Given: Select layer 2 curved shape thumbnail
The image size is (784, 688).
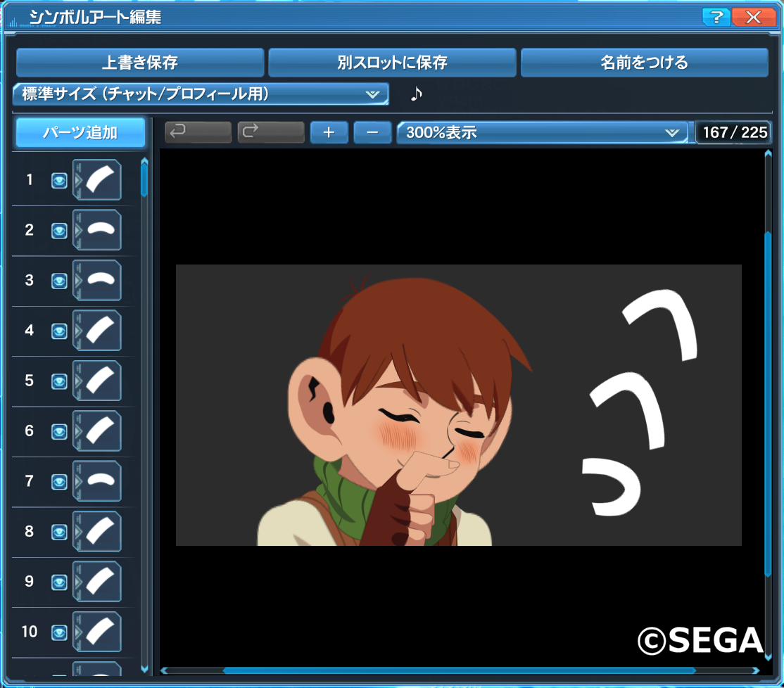Looking at the screenshot, I should coord(98,230).
